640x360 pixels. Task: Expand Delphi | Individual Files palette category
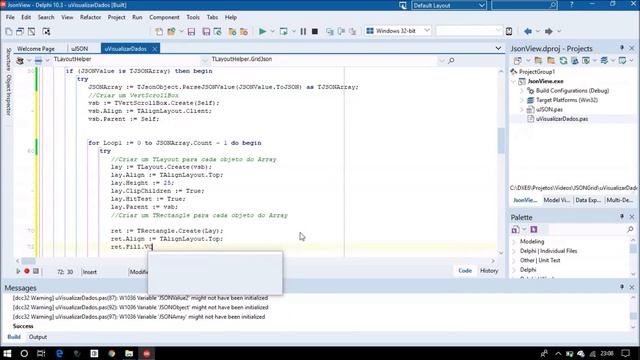tap(514, 251)
